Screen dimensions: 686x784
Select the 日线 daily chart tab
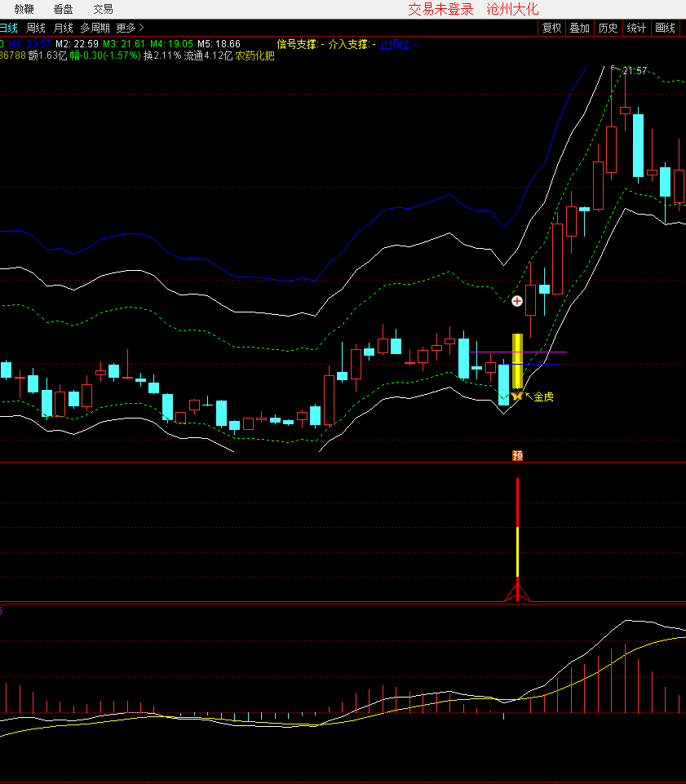coord(8,28)
